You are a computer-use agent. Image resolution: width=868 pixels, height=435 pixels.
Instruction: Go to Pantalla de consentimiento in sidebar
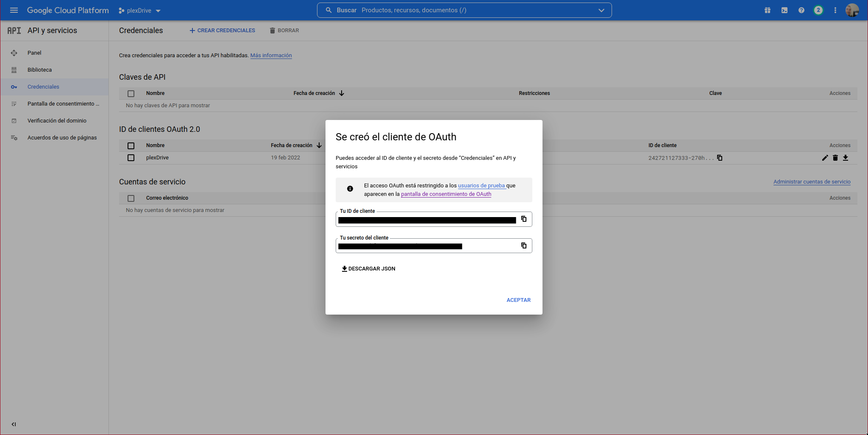63,104
